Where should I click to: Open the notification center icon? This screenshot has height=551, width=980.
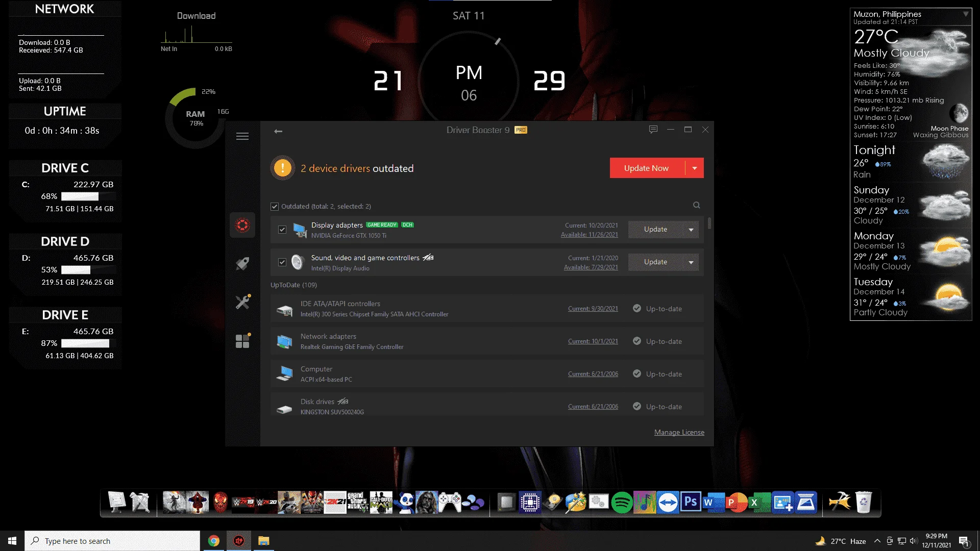964,541
